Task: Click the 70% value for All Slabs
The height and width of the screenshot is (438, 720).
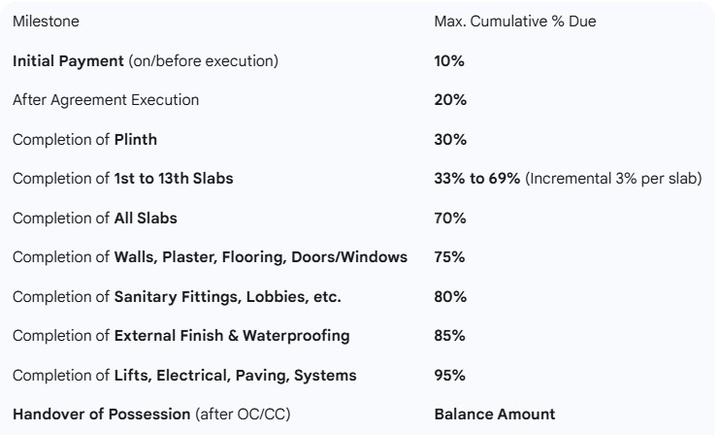Action: (450, 218)
